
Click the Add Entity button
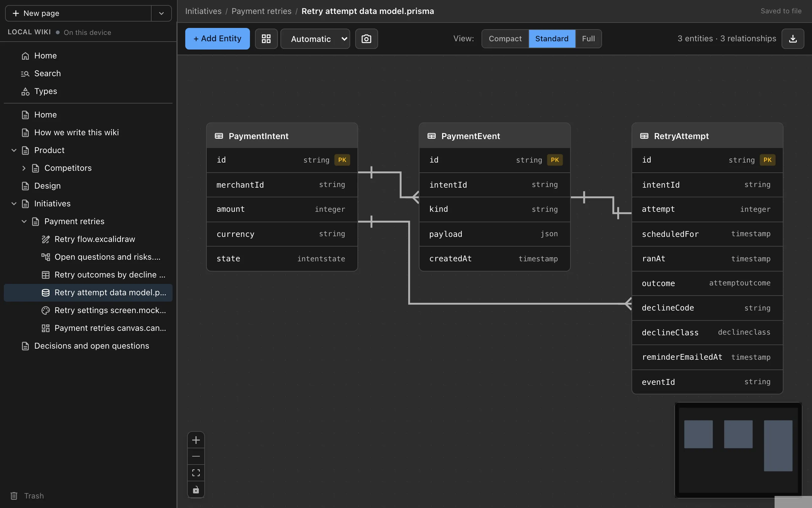tap(217, 39)
